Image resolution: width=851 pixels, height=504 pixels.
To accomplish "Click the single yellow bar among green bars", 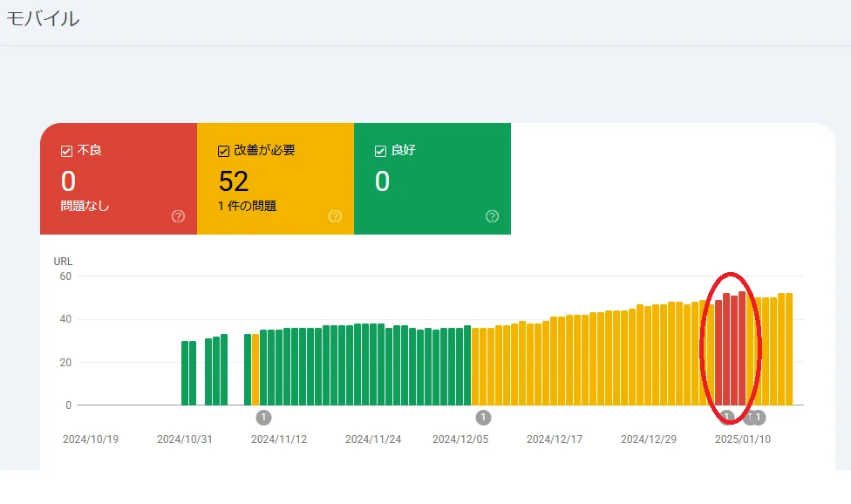I will click(x=255, y=370).
